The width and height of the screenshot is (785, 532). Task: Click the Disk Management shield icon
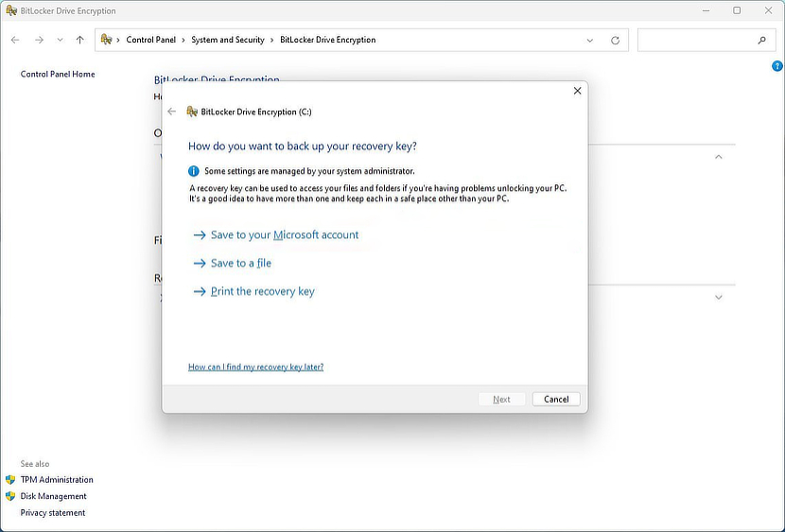tap(10, 496)
